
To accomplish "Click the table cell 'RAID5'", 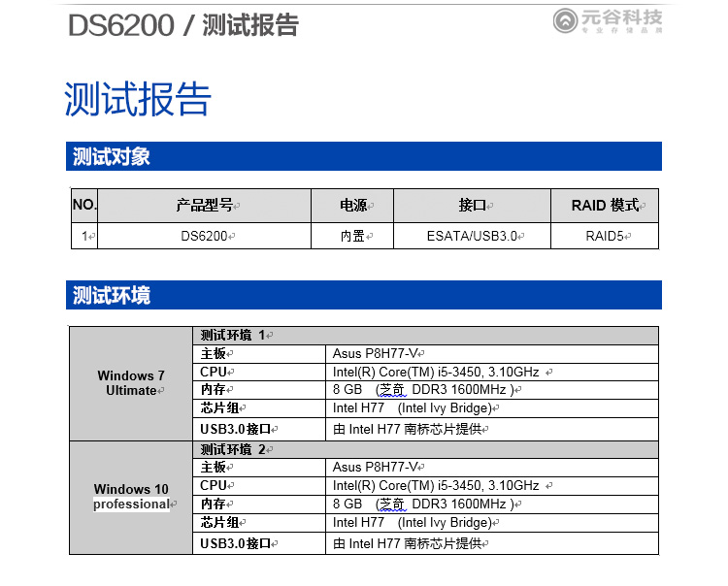I will pyautogui.click(x=605, y=236).
